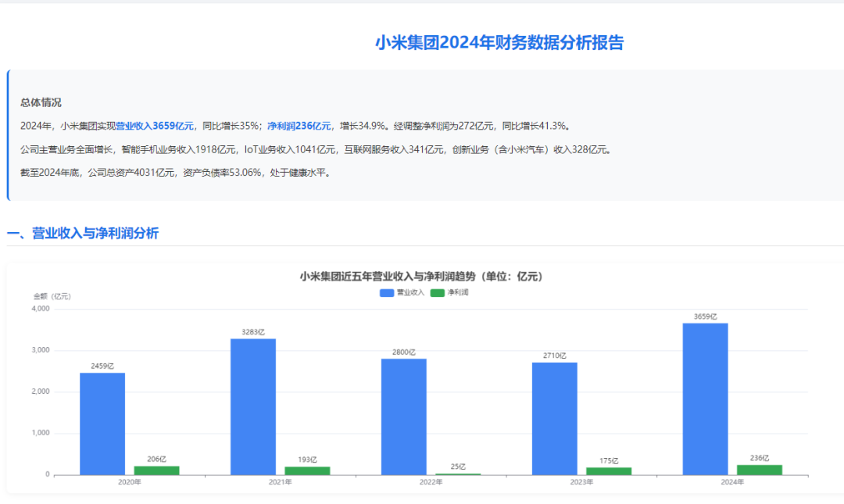Click x-axis label 2021年

click(x=280, y=482)
